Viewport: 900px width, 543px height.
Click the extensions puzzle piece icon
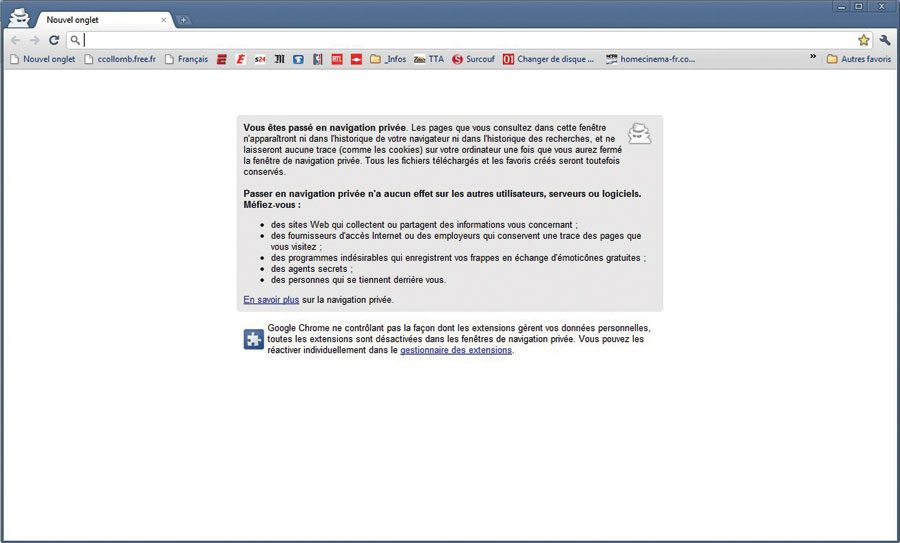tap(253, 339)
